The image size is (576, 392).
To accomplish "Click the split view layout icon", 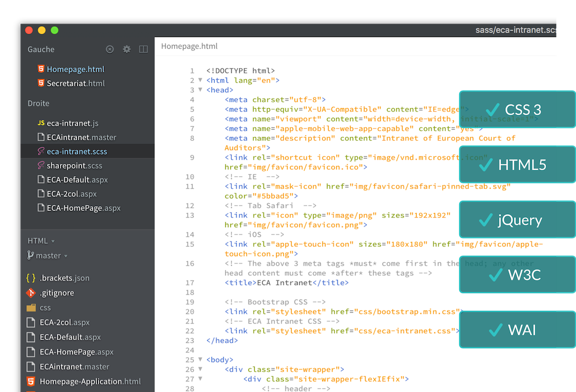I will click(143, 49).
